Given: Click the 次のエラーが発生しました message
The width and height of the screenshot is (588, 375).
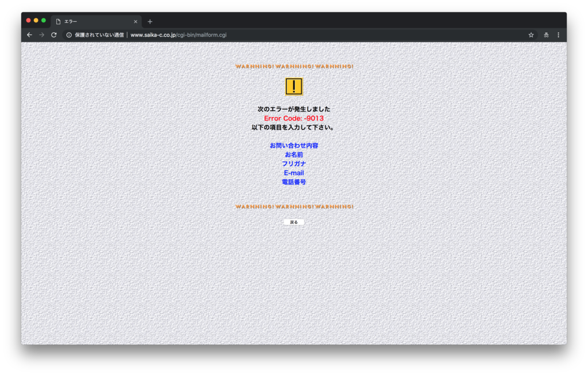Looking at the screenshot, I should (x=294, y=109).
